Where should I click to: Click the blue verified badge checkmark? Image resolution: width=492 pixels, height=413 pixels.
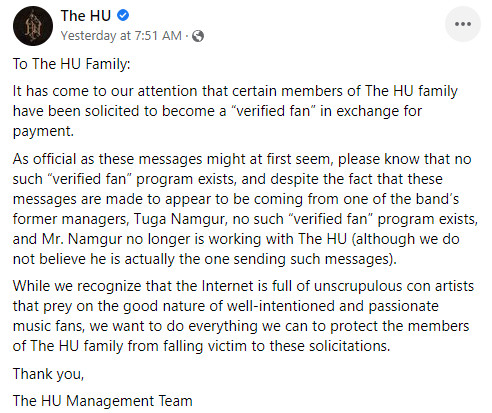[123, 15]
